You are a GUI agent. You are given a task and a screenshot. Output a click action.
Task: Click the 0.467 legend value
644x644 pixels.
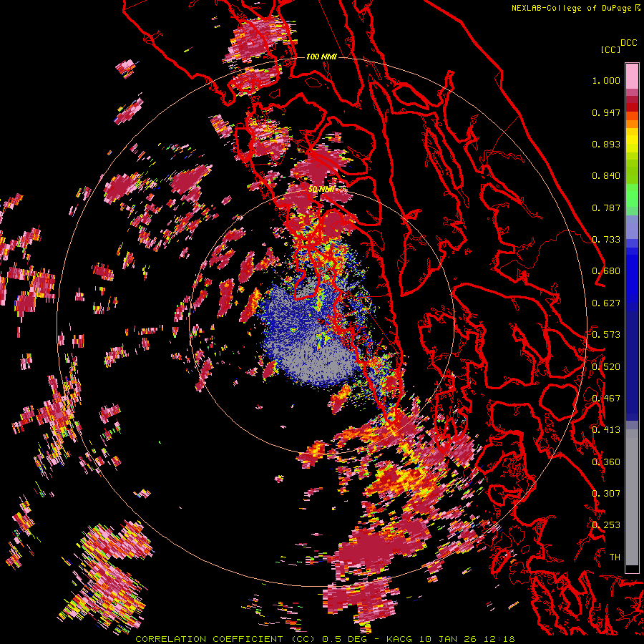(x=606, y=398)
